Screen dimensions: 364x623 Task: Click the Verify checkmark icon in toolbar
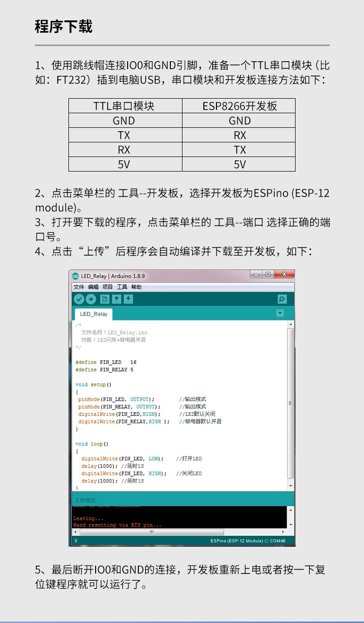79,299
